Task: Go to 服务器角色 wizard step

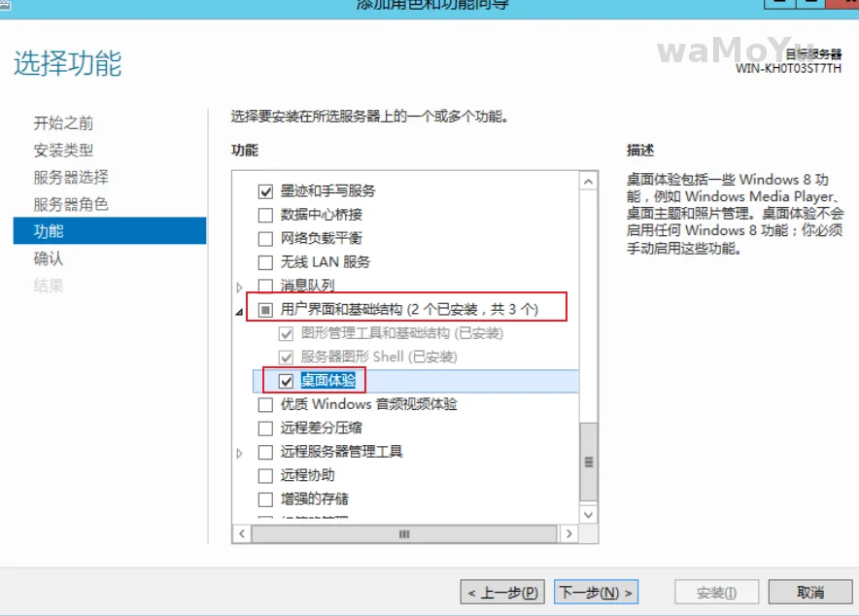Action: [71, 204]
